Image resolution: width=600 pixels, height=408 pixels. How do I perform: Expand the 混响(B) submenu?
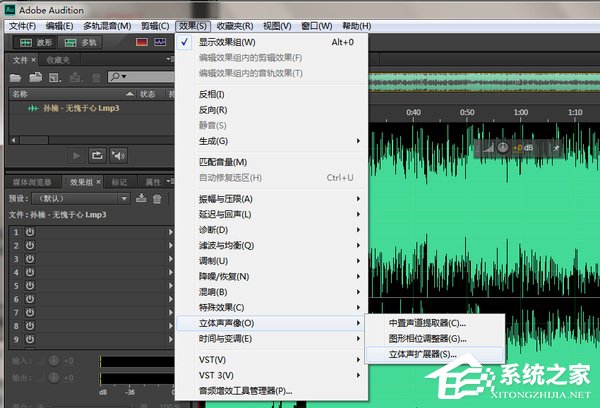pos(271,292)
